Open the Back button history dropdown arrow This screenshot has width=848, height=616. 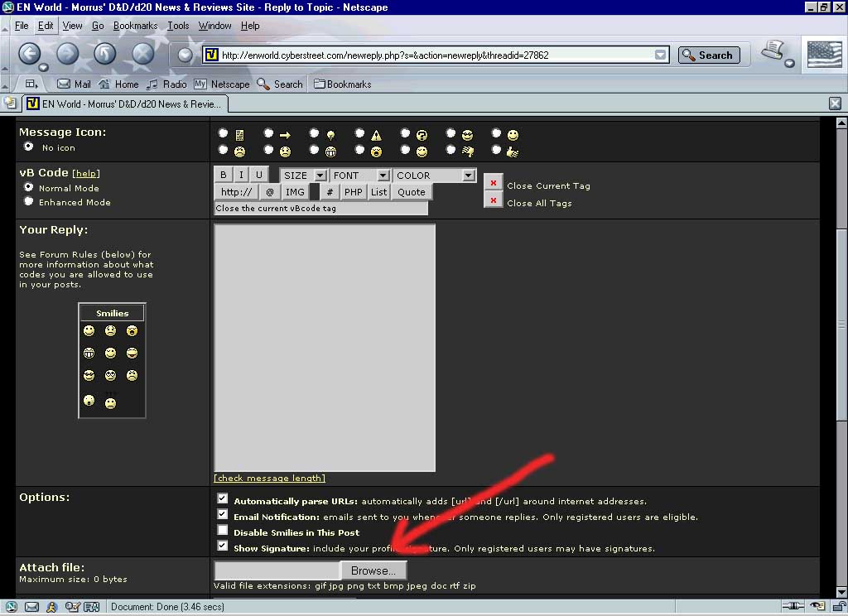43,68
